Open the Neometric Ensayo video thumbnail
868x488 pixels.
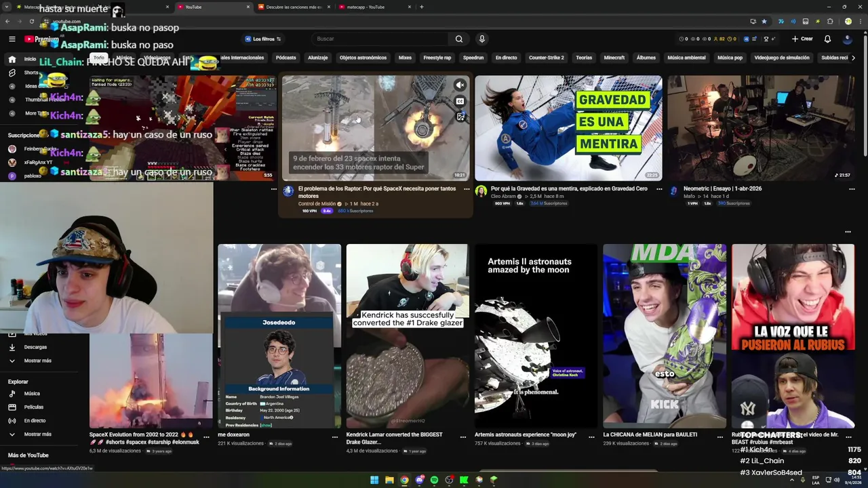click(x=761, y=127)
